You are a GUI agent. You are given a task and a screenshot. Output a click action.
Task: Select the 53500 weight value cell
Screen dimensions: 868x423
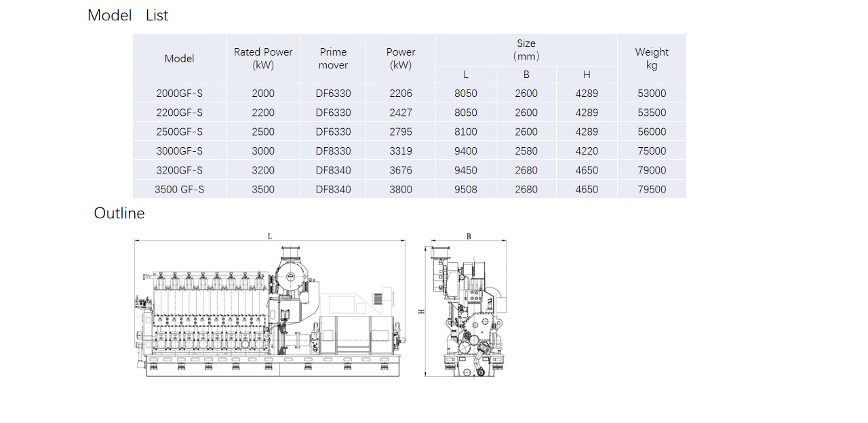point(651,113)
